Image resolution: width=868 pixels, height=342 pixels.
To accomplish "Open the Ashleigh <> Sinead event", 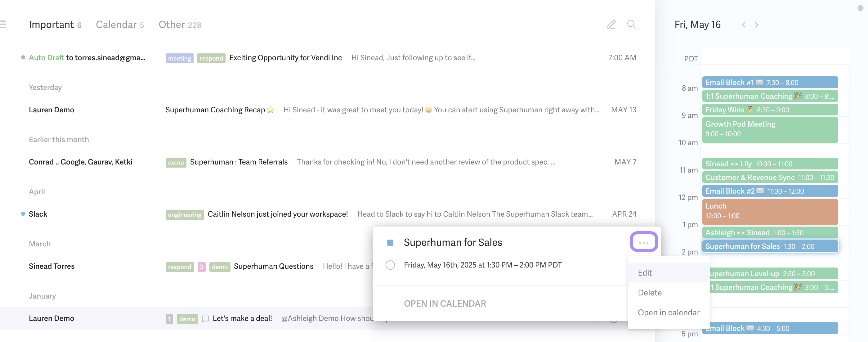I will tap(770, 232).
